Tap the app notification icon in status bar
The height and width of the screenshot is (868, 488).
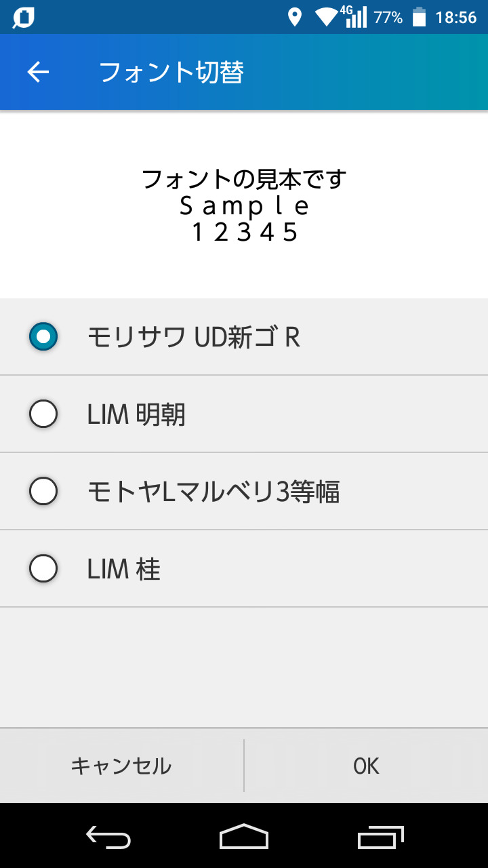click(24, 18)
